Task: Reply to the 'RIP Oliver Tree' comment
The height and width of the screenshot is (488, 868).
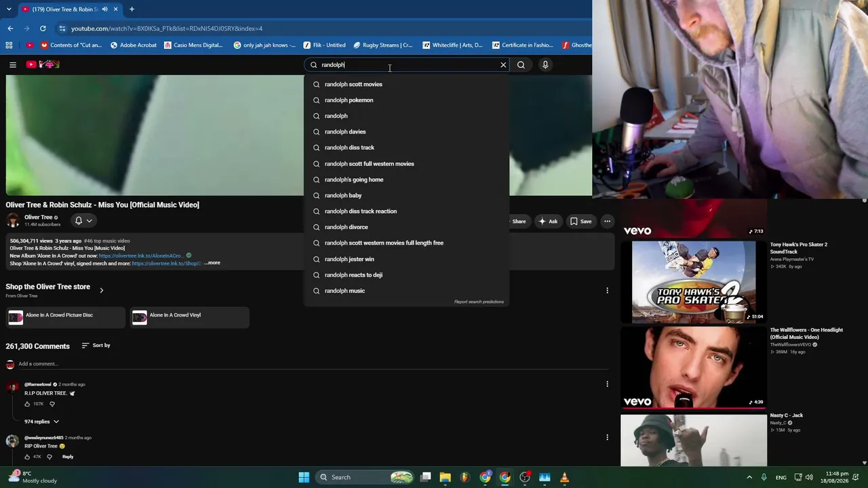Action: [x=68, y=457]
